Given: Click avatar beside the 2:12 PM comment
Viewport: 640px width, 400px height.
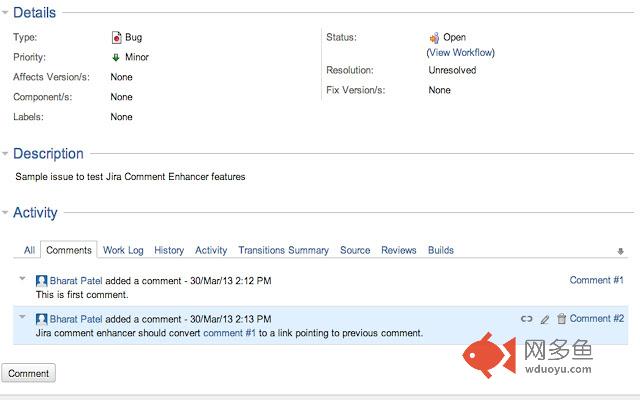Looking at the screenshot, I should [x=41, y=281].
